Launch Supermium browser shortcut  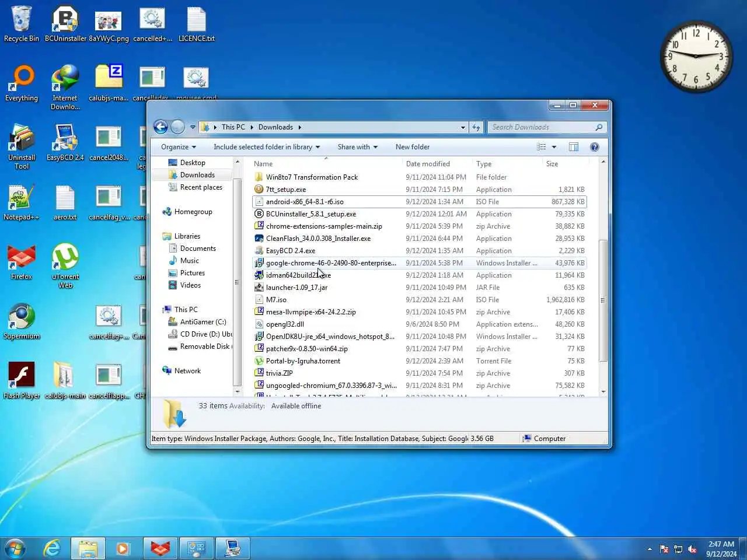click(x=22, y=321)
